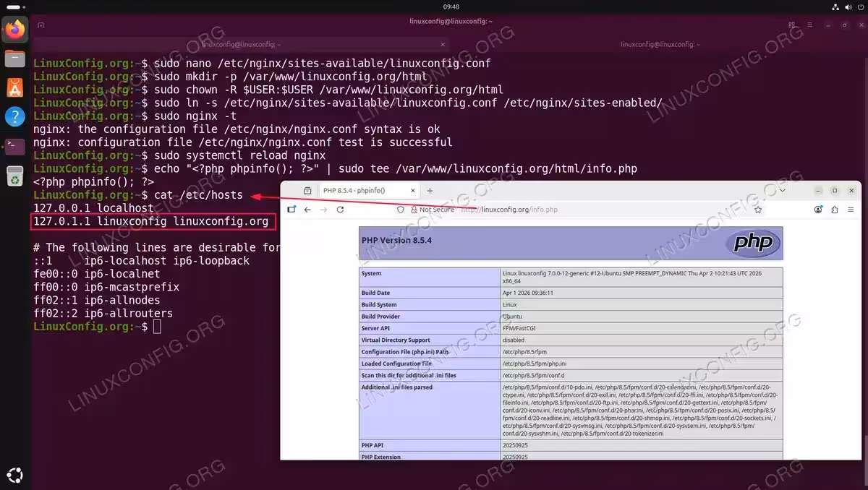
Task: Click the Virtual Directory Support label
Action: click(396, 340)
